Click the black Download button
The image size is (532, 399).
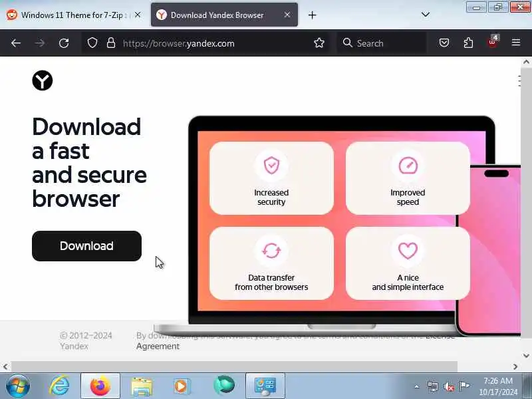pyautogui.click(x=86, y=246)
